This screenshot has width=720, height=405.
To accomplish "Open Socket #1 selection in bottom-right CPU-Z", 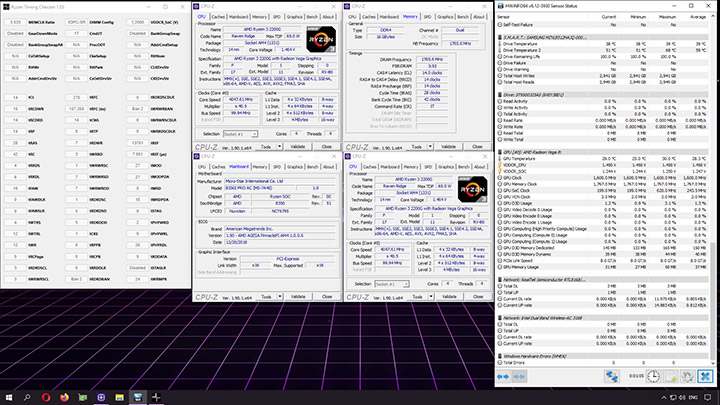I will tap(392, 284).
